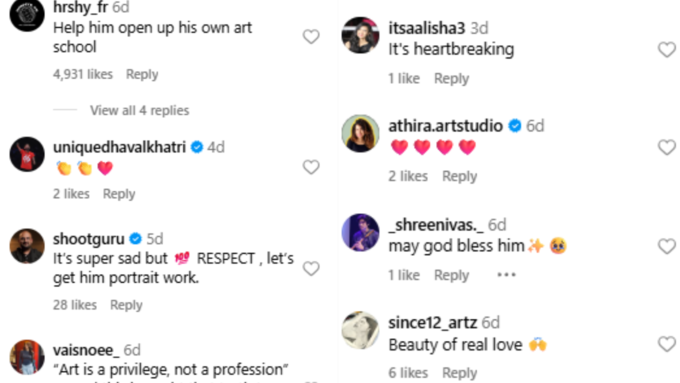View 28 likes on shootguru comment
Screen dimensions: 680x383
75,305
